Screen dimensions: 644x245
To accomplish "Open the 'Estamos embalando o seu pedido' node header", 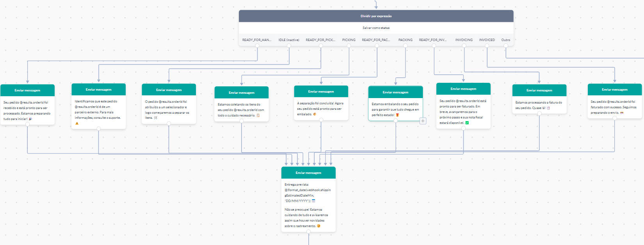I will (395, 92).
